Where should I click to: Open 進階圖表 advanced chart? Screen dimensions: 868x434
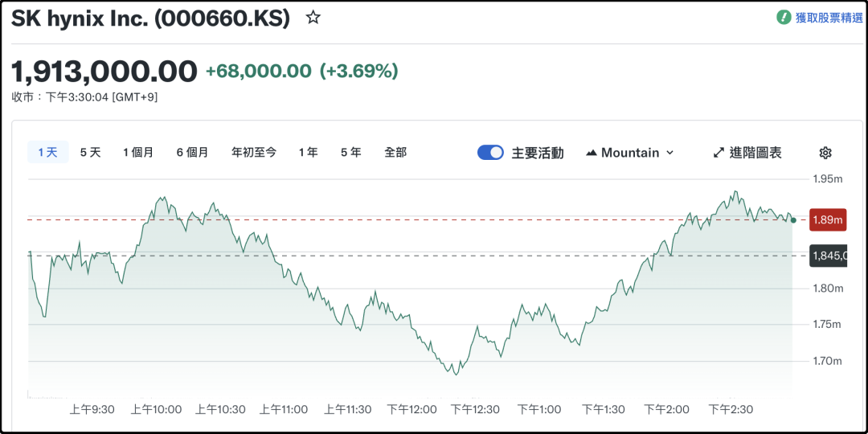pyautogui.click(x=747, y=153)
